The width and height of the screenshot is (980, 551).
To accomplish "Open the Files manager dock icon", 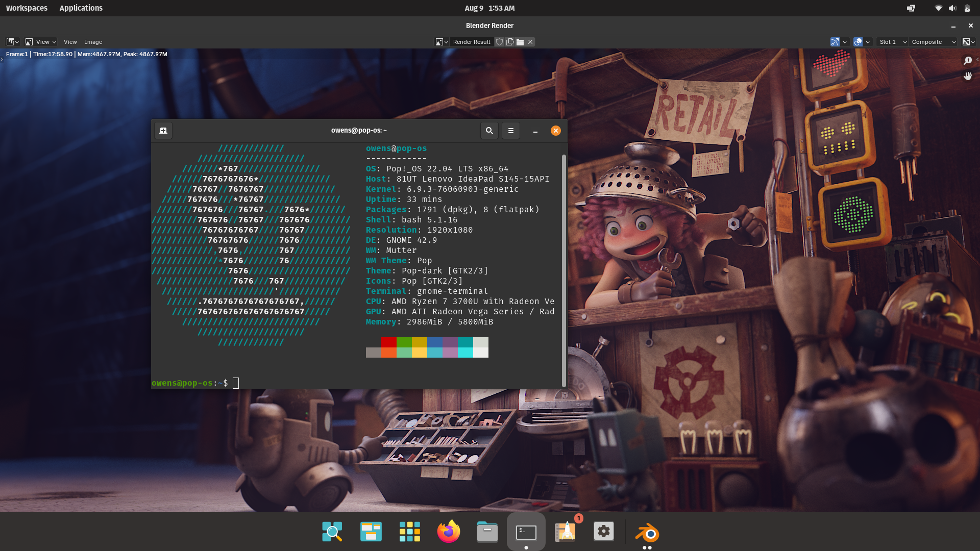I will coord(487,532).
